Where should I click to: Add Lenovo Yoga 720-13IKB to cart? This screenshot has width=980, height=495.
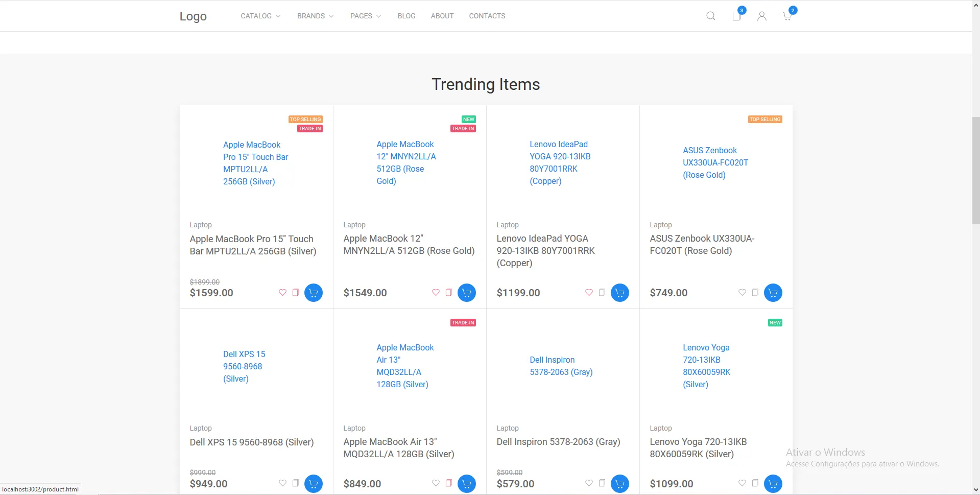(773, 484)
